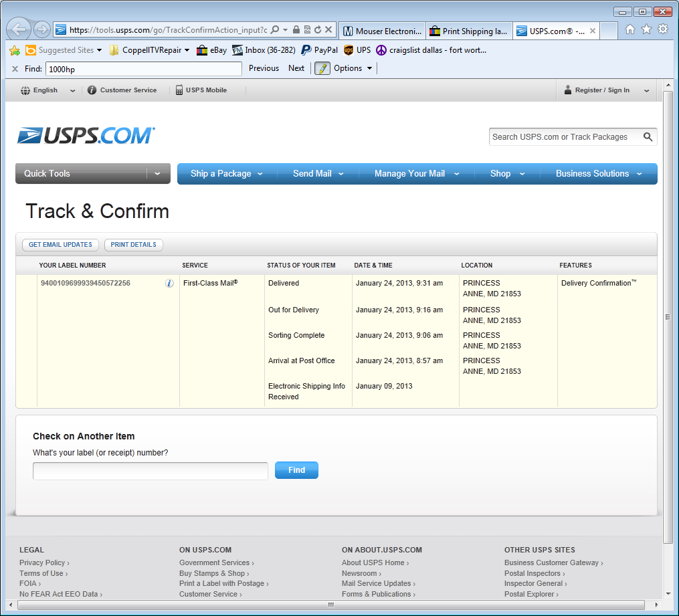Expand the CoppellTVRepair favorites folder
The height and width of the screenshot is (616, 679).
[x=187, y=50]
